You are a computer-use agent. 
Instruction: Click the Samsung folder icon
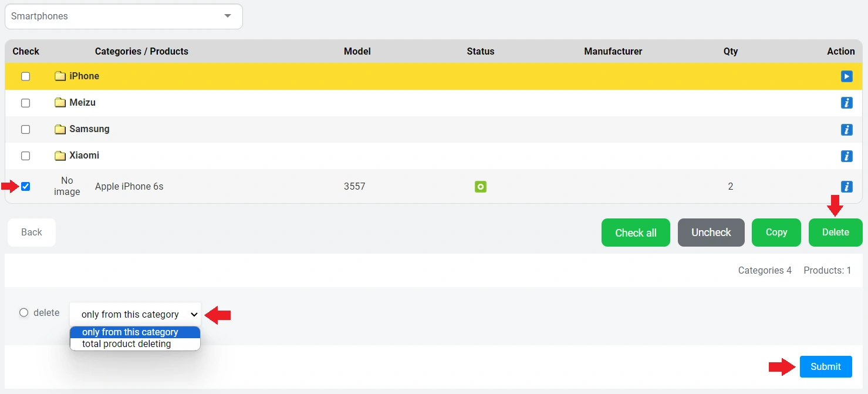pos(60,129)
